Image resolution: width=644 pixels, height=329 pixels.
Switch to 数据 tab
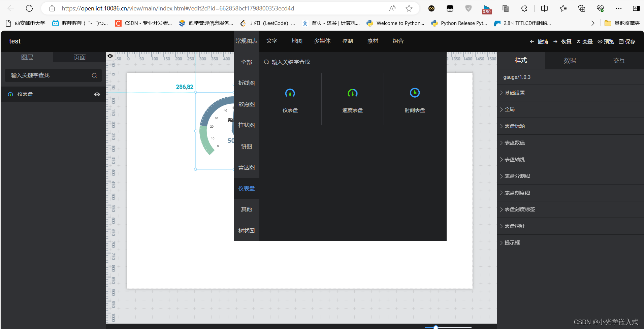click(x=570, y=61)
